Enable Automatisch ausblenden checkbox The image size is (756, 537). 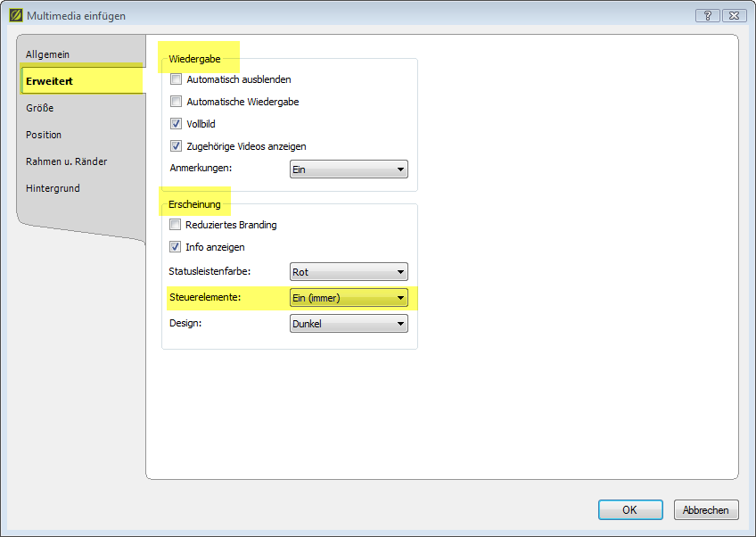[x=176, y=79]
